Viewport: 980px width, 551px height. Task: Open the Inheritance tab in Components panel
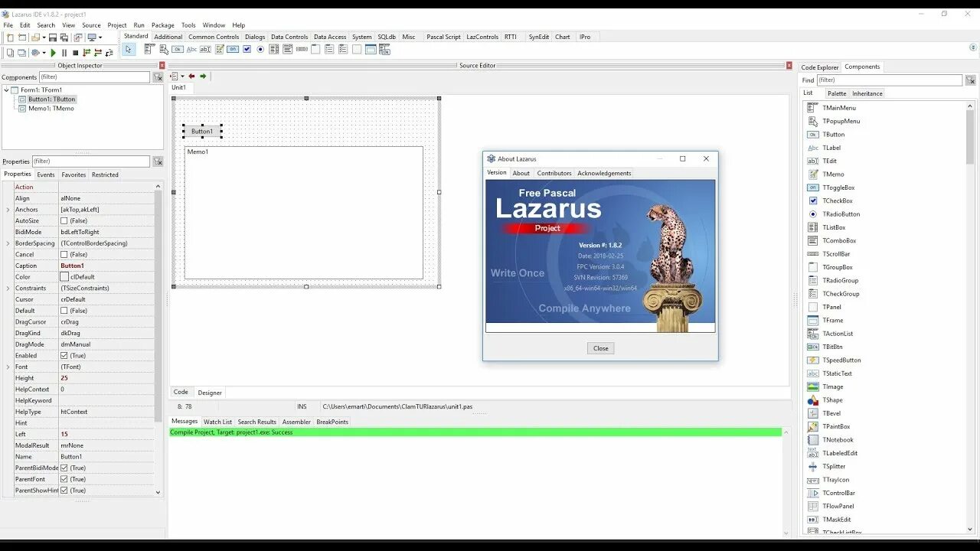(867, 93)
